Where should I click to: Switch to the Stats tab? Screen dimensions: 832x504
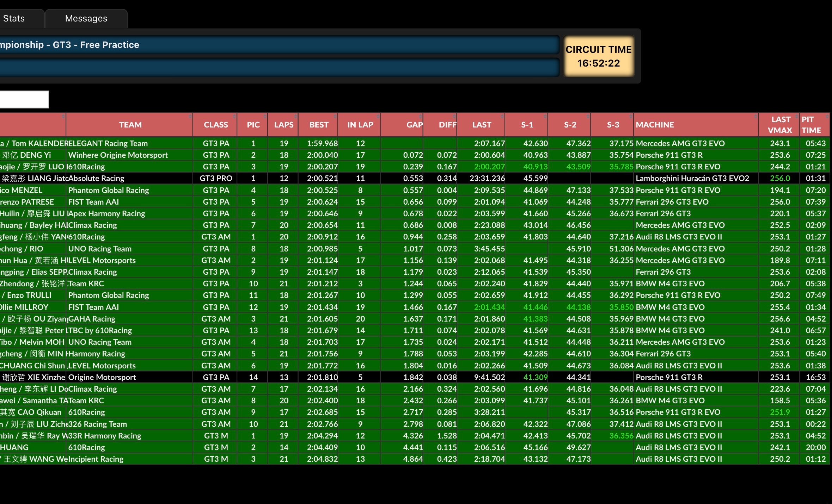point(14,19)
